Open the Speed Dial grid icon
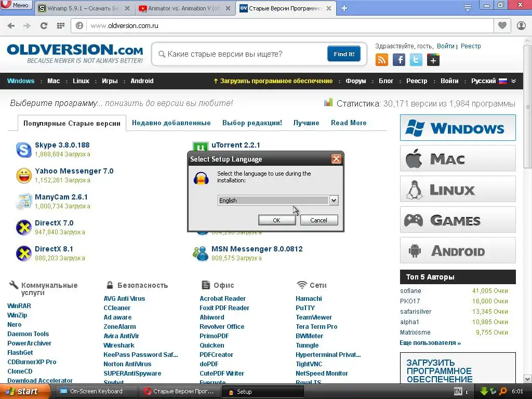The image size is (532, 399). pos(61,26)
